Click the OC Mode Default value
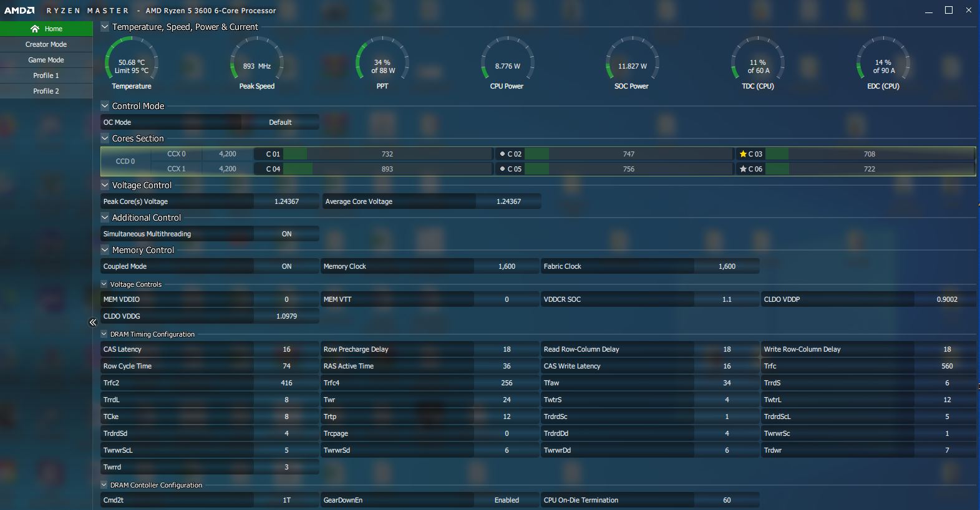The width and height of the screenshot is (980, 510). 280,122
